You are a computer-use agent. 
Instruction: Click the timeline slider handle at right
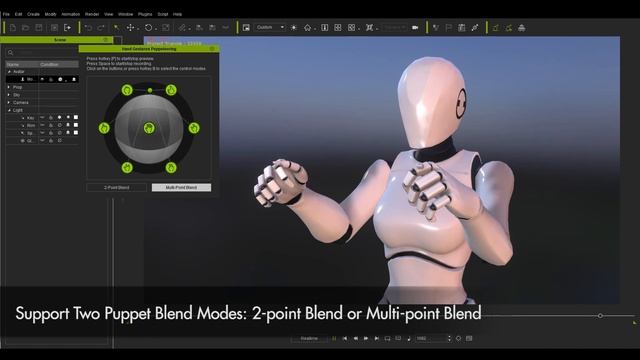click(x=600, y=316)
